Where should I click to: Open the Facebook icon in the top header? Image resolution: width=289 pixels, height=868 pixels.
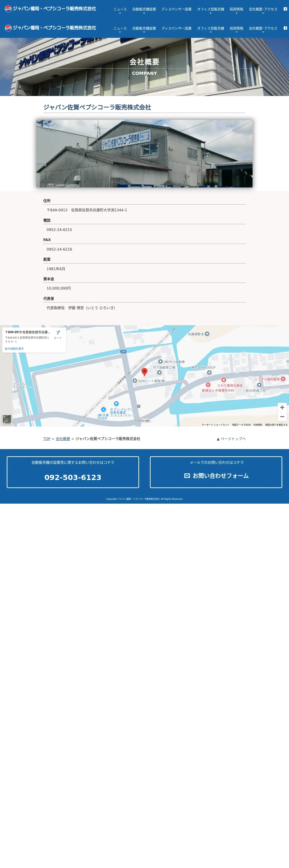coord(285,9)
